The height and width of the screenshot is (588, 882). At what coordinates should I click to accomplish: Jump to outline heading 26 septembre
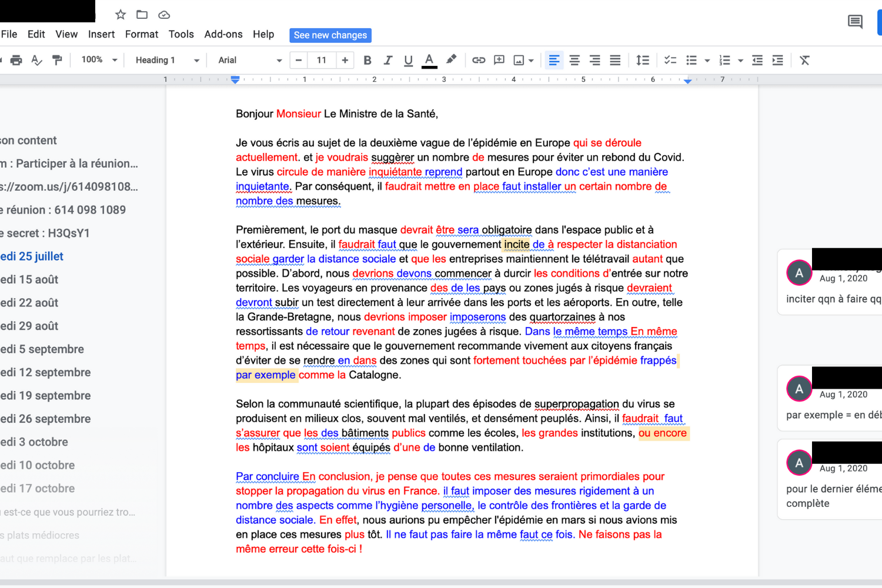46,419
